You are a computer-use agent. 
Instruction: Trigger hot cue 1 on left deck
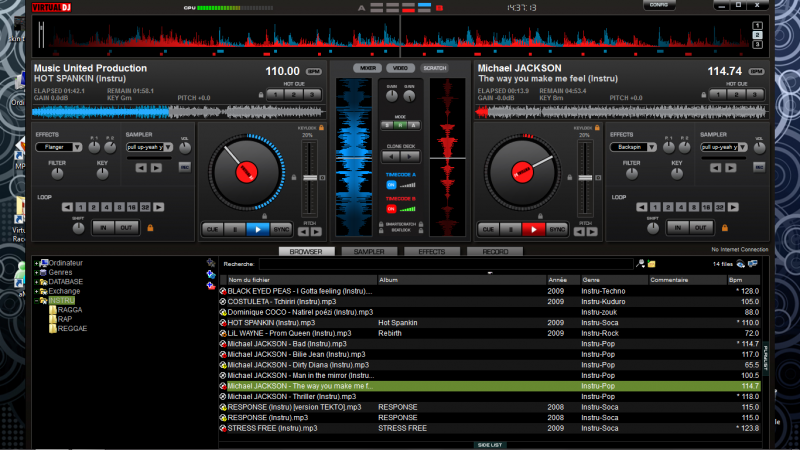(276, 94)
